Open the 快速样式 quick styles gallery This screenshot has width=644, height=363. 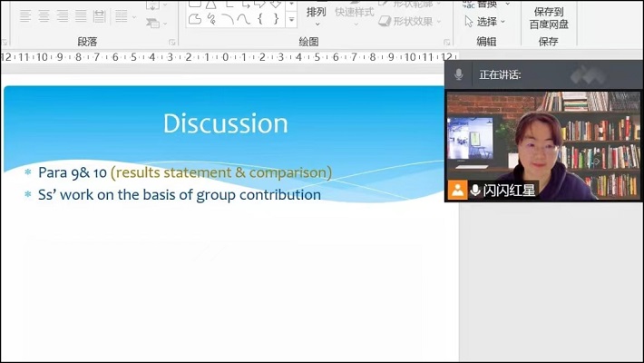(x=354, y=15)
